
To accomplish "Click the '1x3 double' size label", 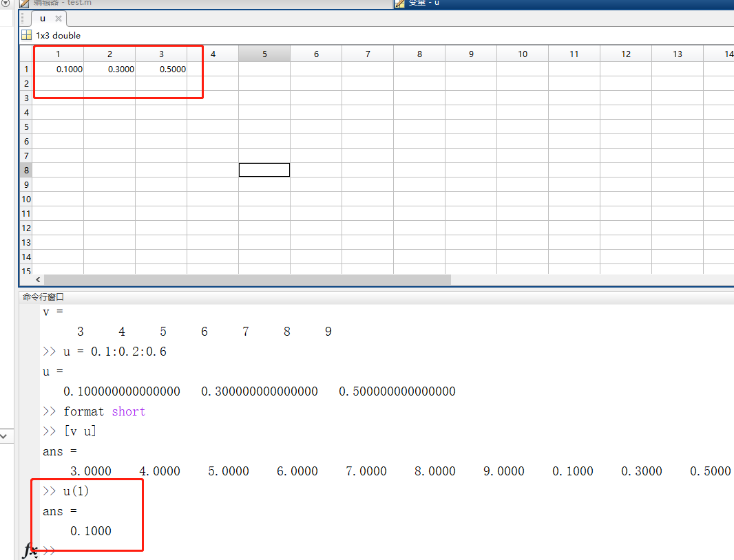I will click(59, 36).
